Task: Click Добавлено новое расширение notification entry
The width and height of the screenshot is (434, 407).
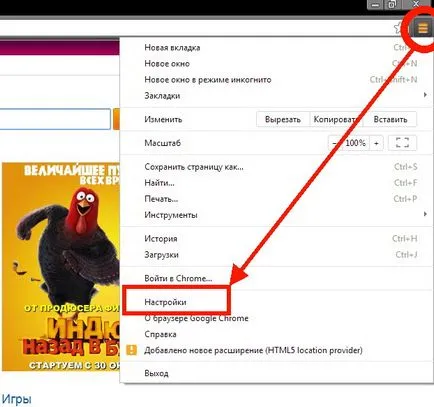Action: 277,350
